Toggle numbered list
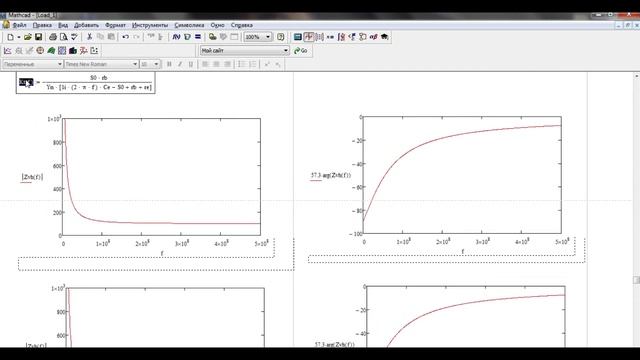 253,64
